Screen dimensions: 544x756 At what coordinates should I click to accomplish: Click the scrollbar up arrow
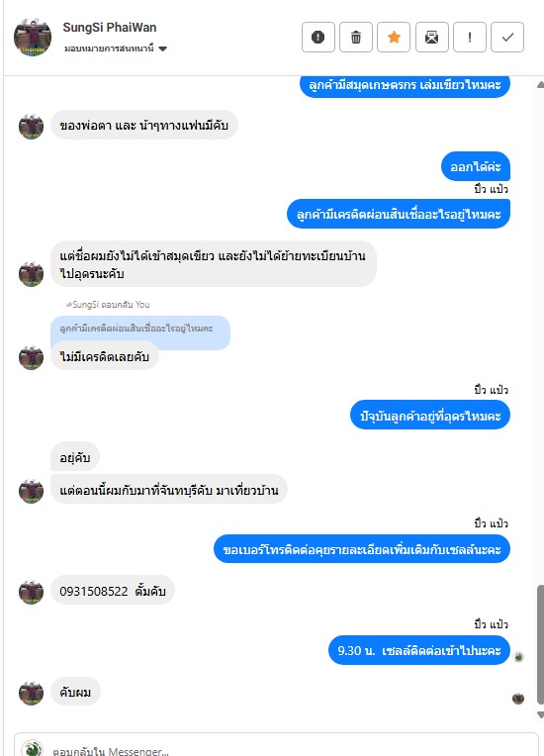(540, 84)
